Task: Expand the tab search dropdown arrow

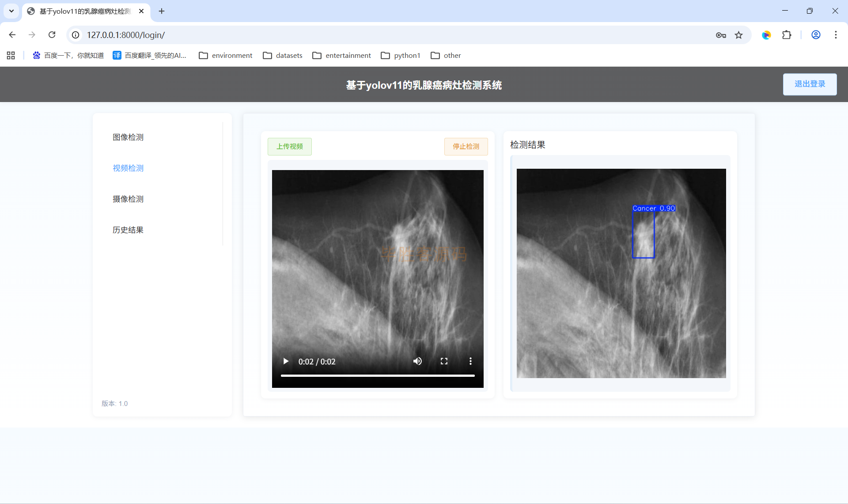Action: point(11,11)
